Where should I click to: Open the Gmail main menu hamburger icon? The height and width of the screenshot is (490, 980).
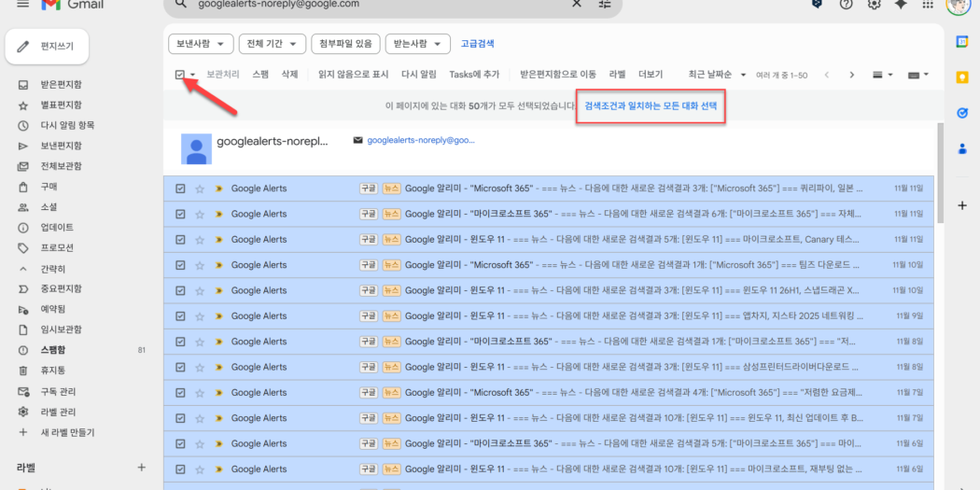pos(22,5)
